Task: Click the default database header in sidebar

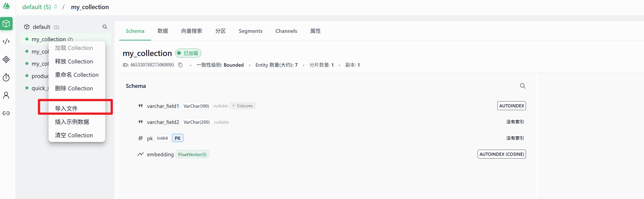Action: coord(42,27)
